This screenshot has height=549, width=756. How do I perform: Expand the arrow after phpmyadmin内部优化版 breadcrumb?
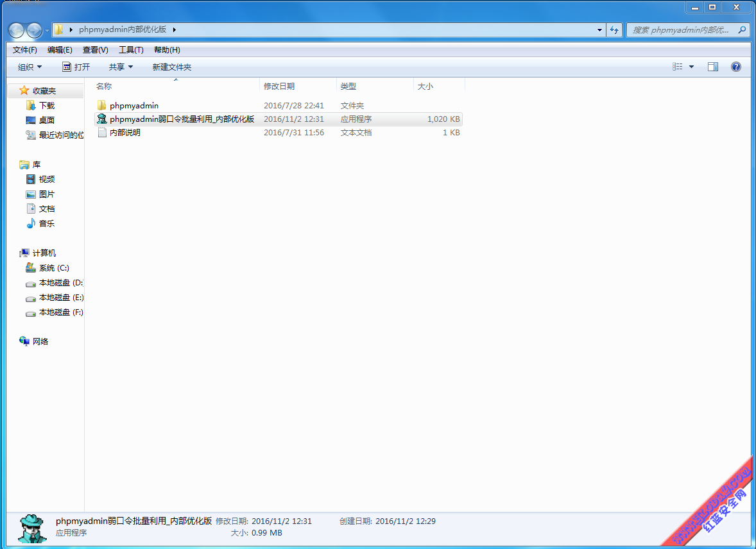174,30
